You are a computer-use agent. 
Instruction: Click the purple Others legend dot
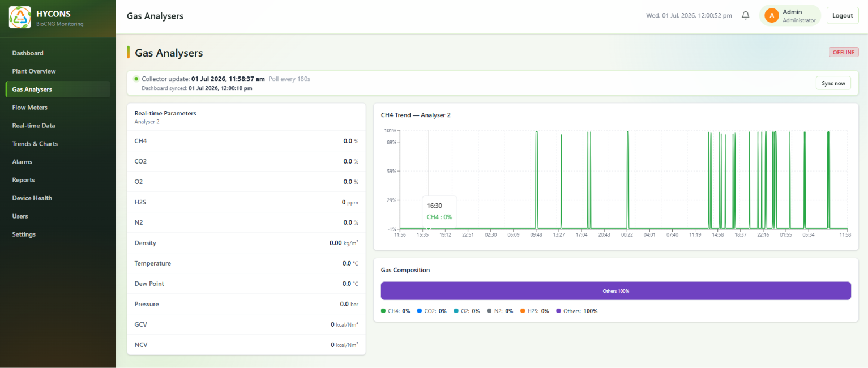point(558,311)
